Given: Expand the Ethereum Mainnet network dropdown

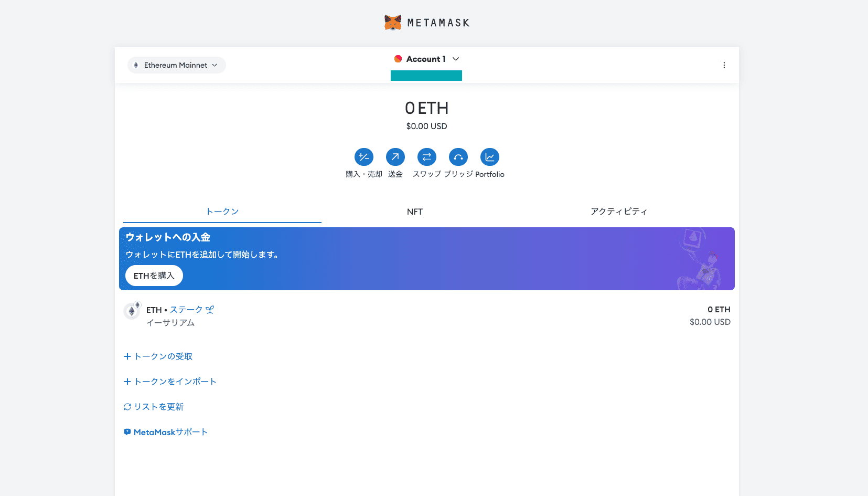Looking at the screenshot, I should tap(176, 65).
